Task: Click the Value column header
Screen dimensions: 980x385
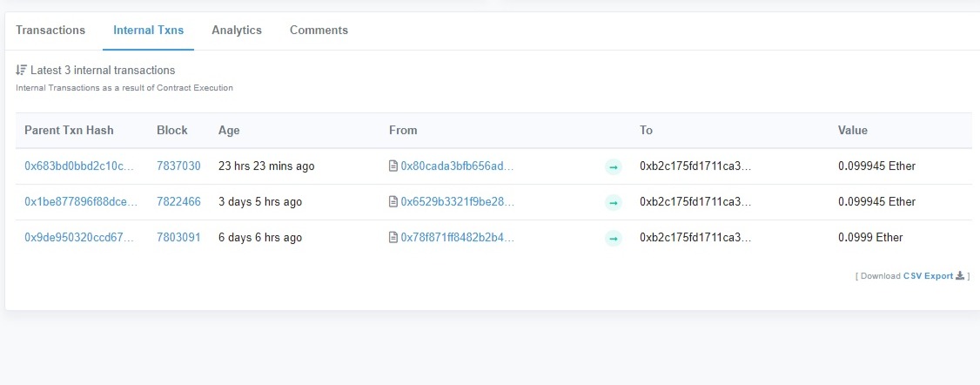Action: [x=853, y=131]
